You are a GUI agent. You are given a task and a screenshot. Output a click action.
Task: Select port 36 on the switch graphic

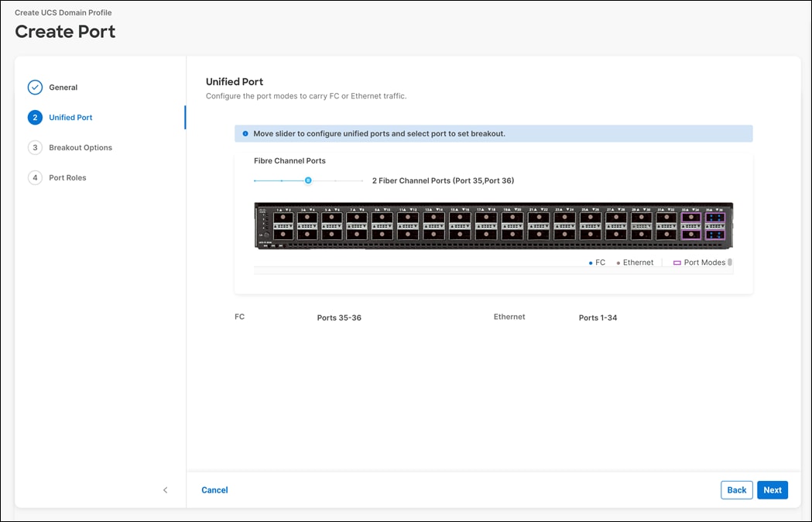click(x=715, y=234)
